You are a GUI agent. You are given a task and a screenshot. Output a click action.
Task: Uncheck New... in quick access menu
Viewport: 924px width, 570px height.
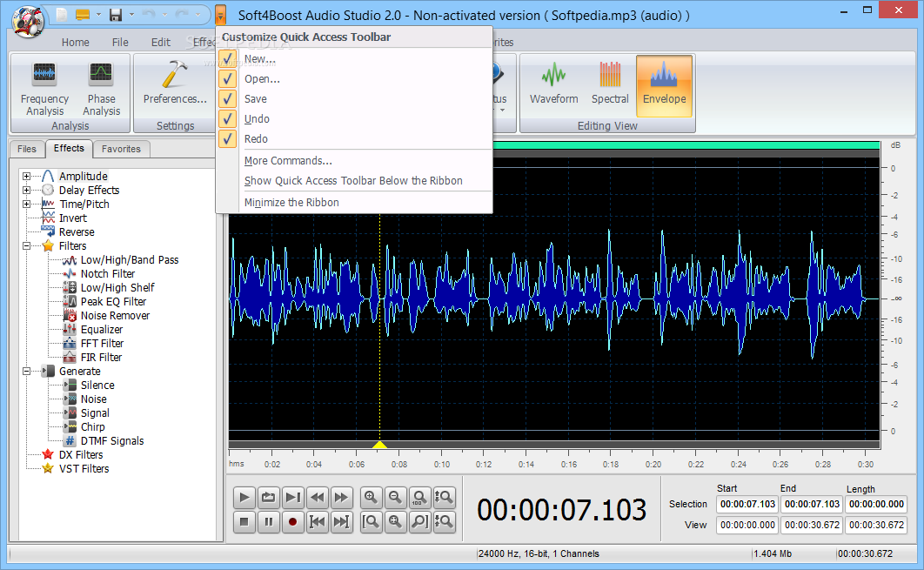tap(227, 59)
